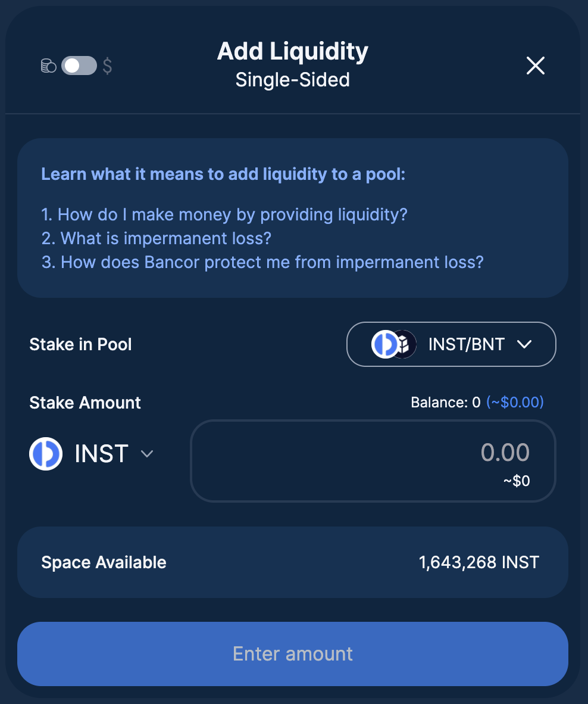The width and height of the screenshot is (588, 704).
Task: Click the coins stack icon beside toggle
Action: [x=48, y=66]
